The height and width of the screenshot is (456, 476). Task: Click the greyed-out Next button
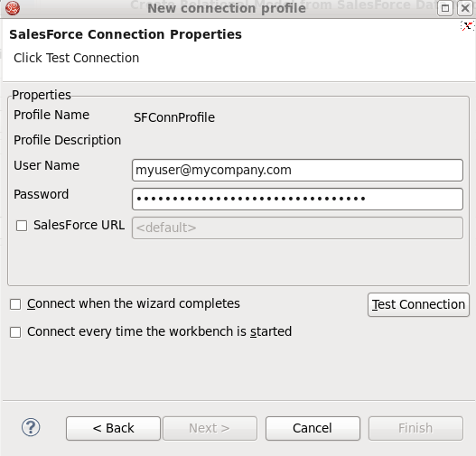(210, 428)
